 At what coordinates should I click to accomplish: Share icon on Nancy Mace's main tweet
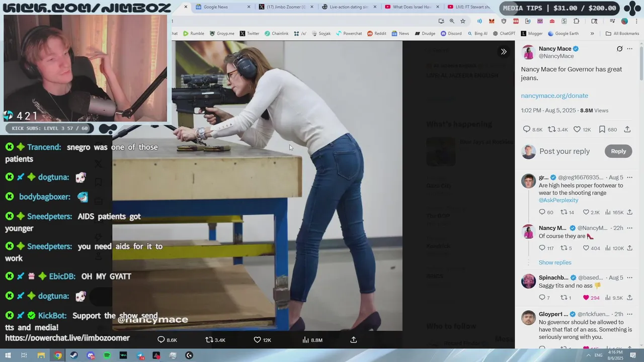pos(627,129)
